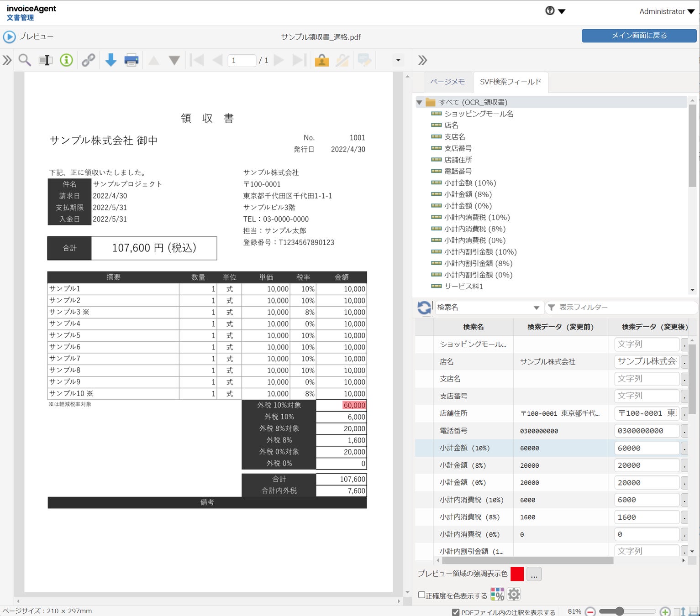700x616 pixels.
Task: Click the 表示フィルター input field
Action: click(x=622, y=308)
